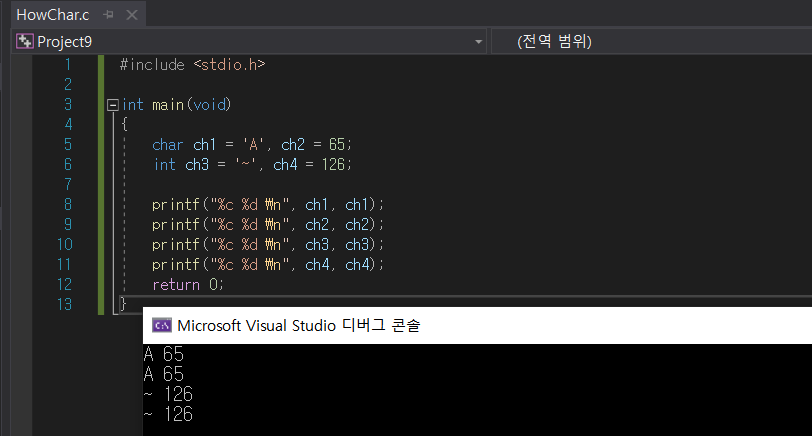Screen dimensions: 812x436
Task: Click the printf line with ch2, ch2
Action: (x=268, y=225)
